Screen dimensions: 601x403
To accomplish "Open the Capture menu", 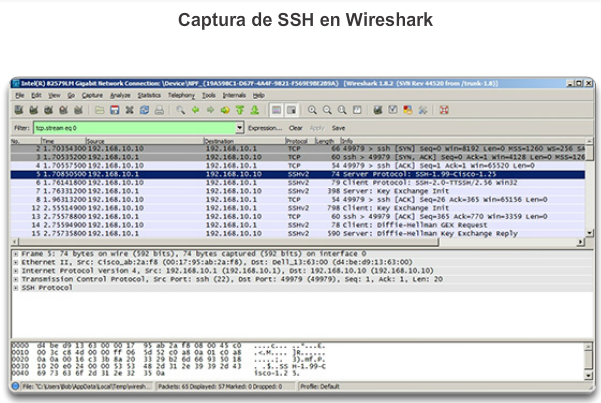I will (x=92, y=95).
